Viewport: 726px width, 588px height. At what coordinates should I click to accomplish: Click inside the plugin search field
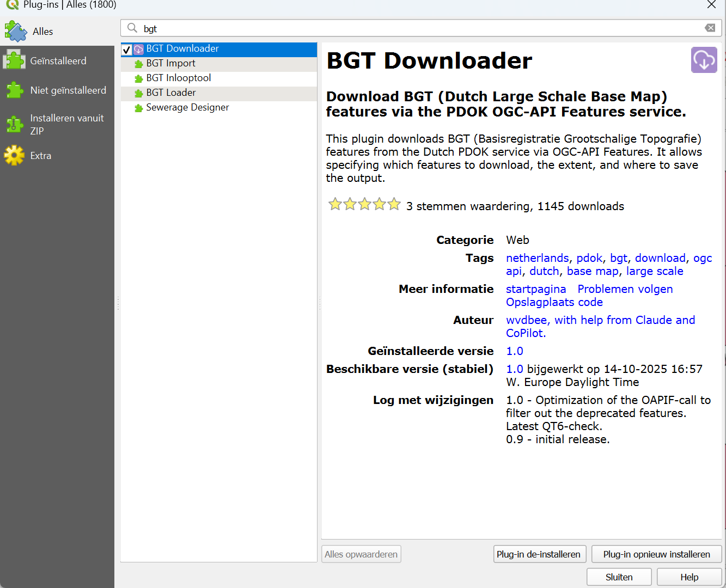pyautogui.click(x=414, y=28)
